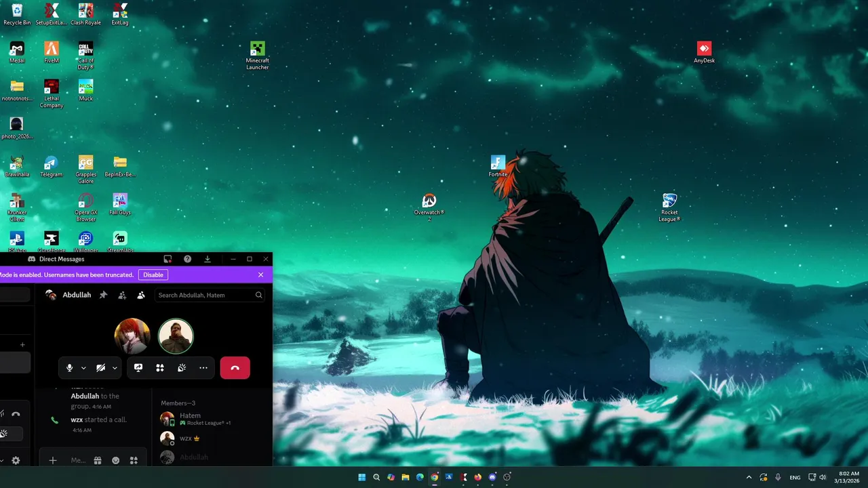
Task: Click the message input field
Action: point(78,460)
